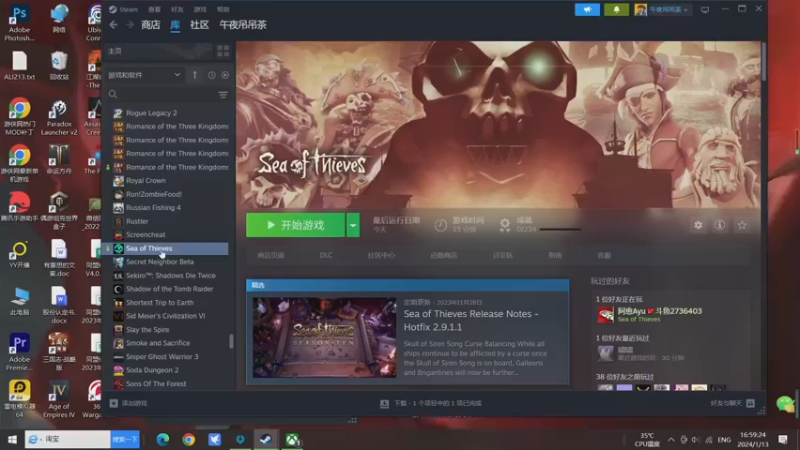Viewport: 800px width, 450px height.
Task: Switch library to grid view icon
Action: (x=223, y=51)
